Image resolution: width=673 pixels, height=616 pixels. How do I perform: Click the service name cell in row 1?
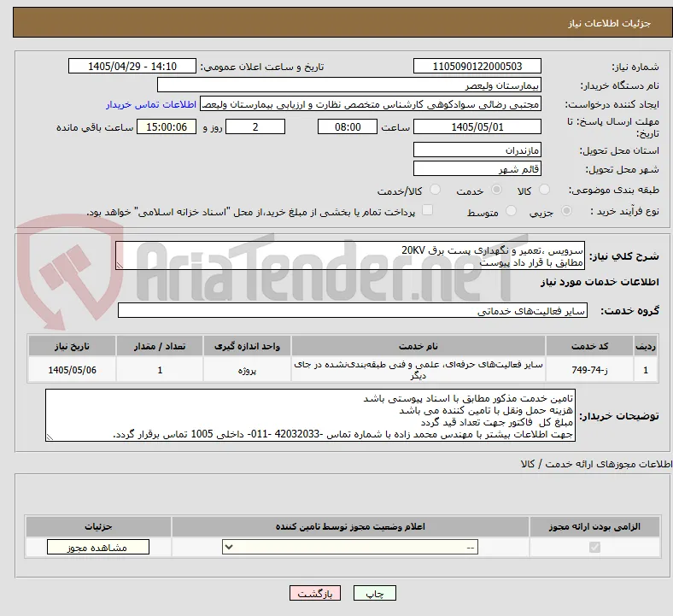click(418, 370)
